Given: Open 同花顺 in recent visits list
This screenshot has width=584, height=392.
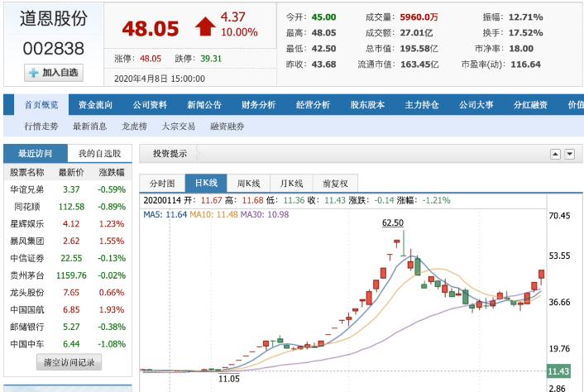Looking at the screenshot, I should tap(27, 207).
